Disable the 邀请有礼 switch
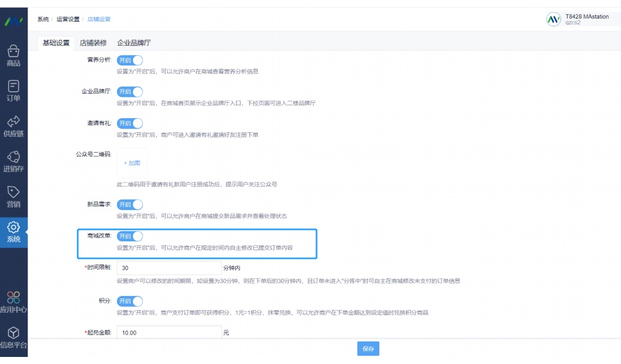Image resolution: width=621 pixels, height=364 pixels. 130,123
